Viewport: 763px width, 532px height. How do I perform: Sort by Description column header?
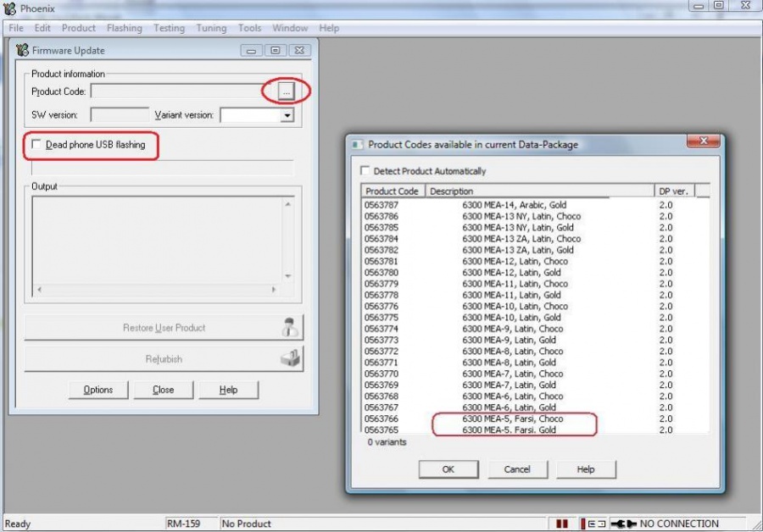(x=540, y=191)
